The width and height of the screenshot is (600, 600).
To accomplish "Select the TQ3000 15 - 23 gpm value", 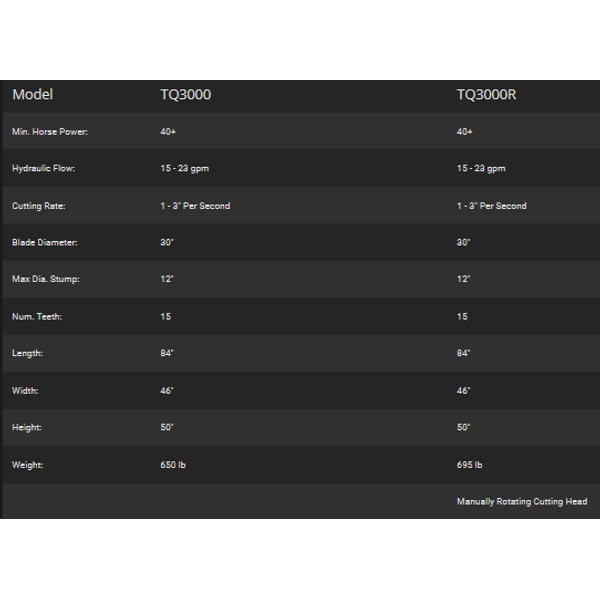I will click(184, 168).
